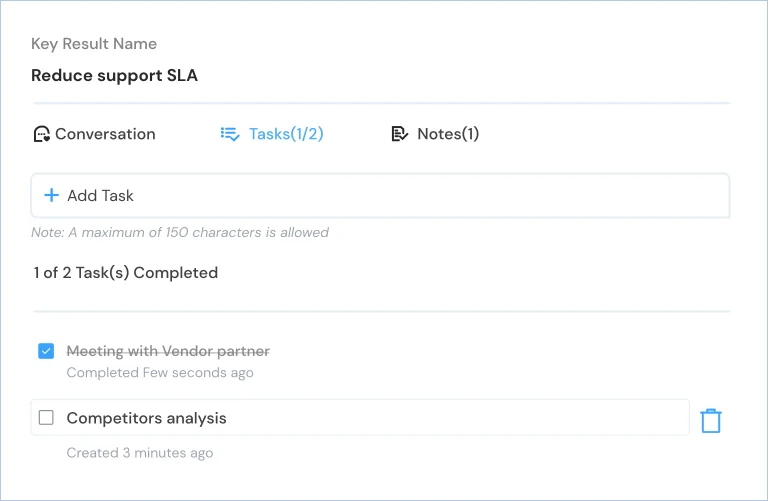Click the blue plus icon beside Add Task
The image size is (768, 501).
pyautogui.click(x=51, y=195)
